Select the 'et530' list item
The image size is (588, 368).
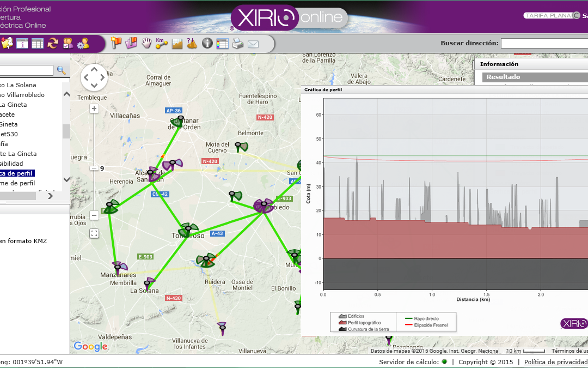point(9,134)
